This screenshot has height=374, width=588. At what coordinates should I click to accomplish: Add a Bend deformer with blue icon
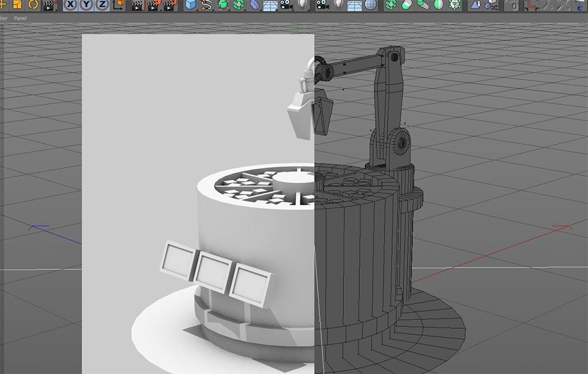coord(255,5)
